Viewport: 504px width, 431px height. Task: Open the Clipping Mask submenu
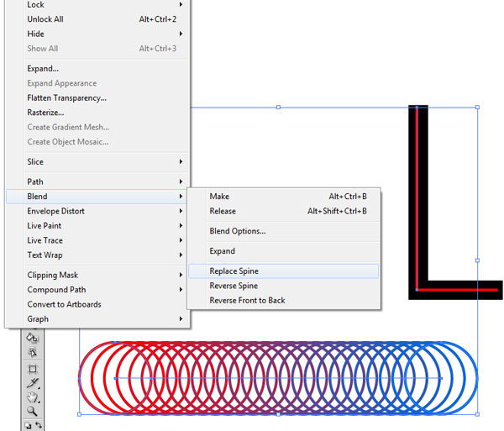point(98,275)
